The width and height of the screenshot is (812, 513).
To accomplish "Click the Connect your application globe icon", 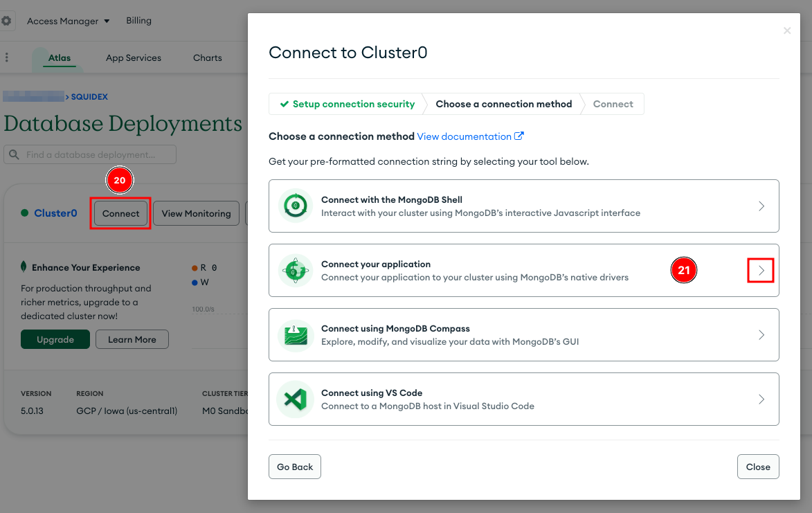I will (x=296, y=270).
